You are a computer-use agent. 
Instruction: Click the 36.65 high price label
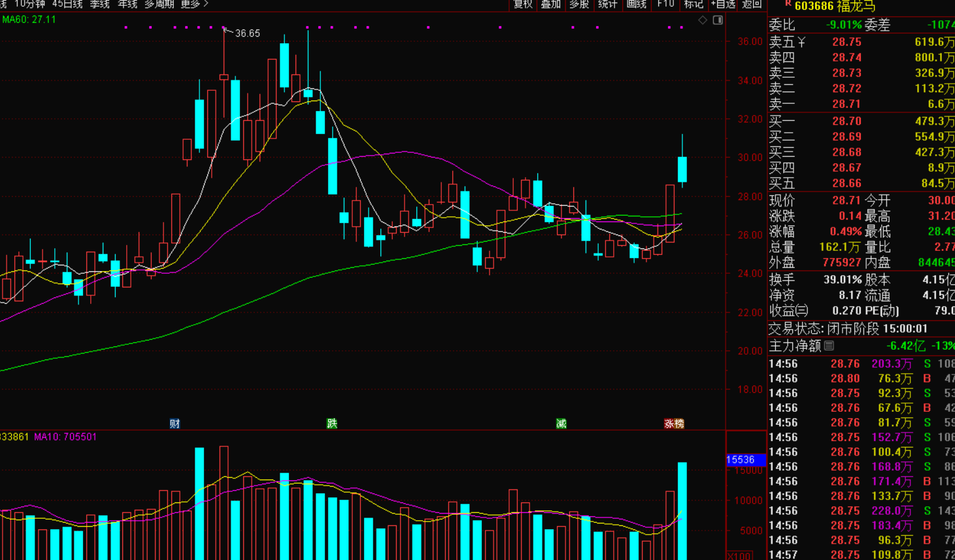pyautogui.click(x=248, y=33)
